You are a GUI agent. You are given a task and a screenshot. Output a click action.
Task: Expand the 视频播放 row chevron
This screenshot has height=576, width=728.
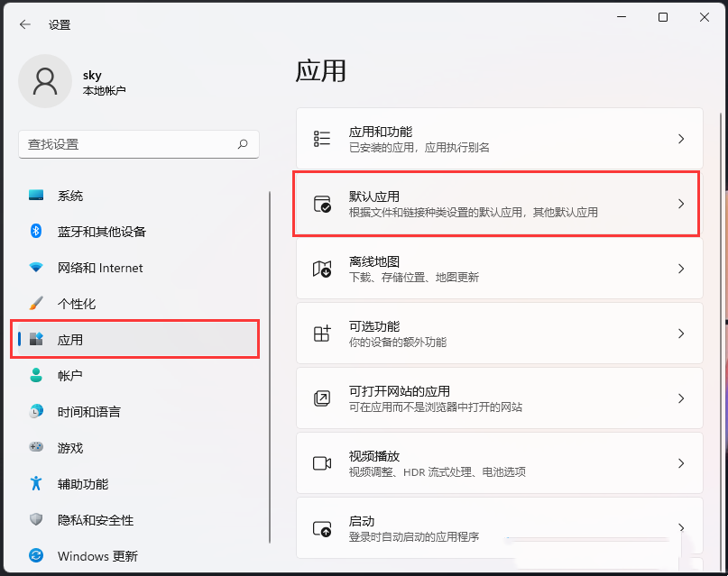pos(681,462)
